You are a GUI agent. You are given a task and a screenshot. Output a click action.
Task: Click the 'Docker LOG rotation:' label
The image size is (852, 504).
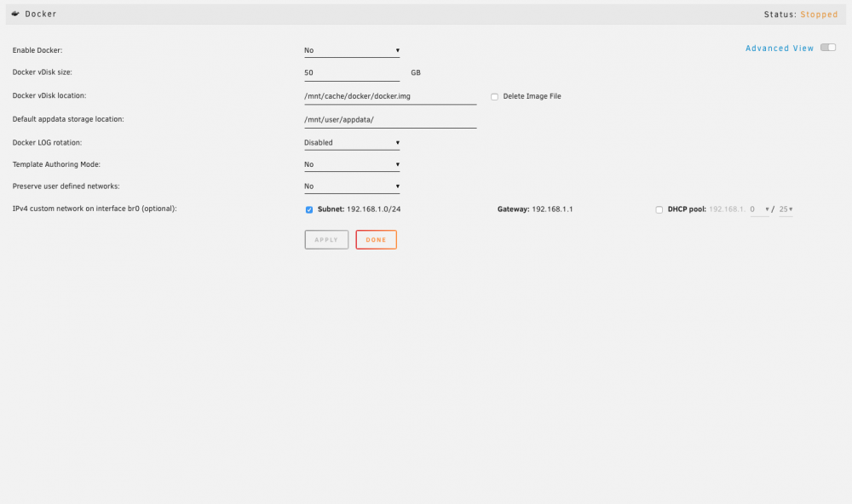(47, 142)
